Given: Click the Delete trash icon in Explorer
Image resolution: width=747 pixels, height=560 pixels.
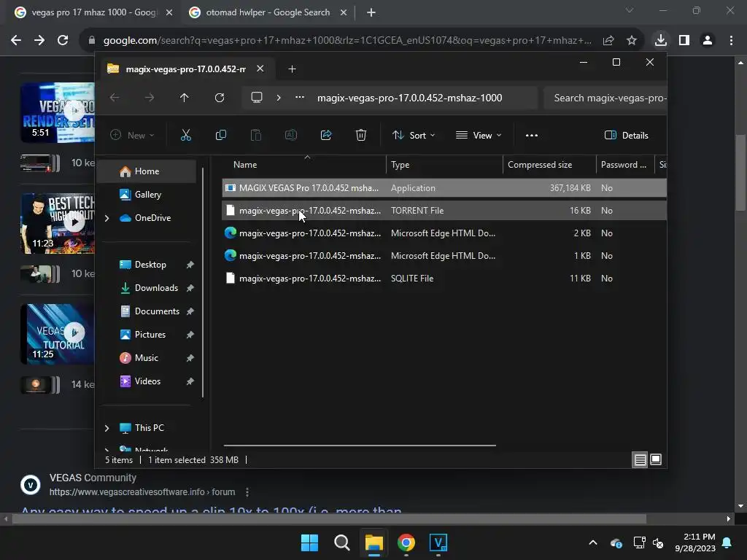Looking at the screenshot, I should coord(361,135).
